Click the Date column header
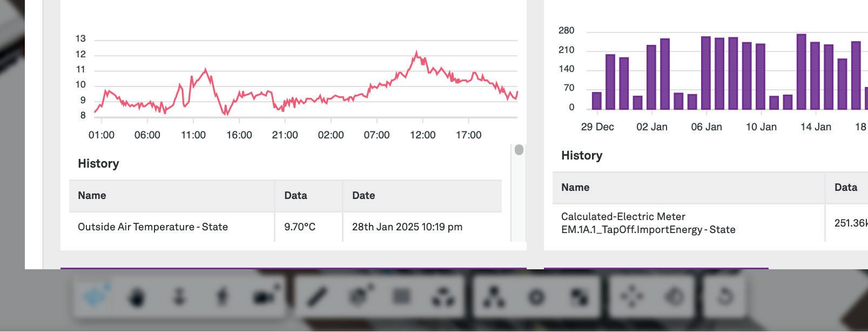This screenshot has width=868, height=332. coord(364,195)
